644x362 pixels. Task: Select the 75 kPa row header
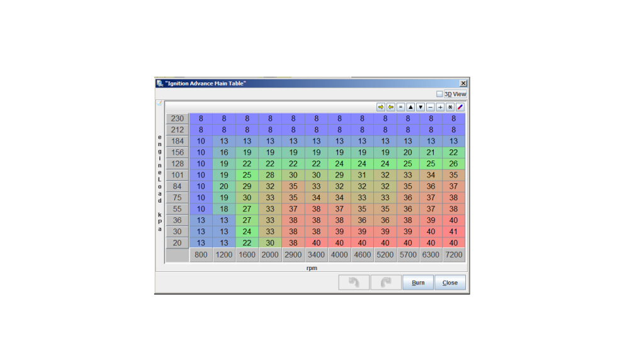pos(178,198)
